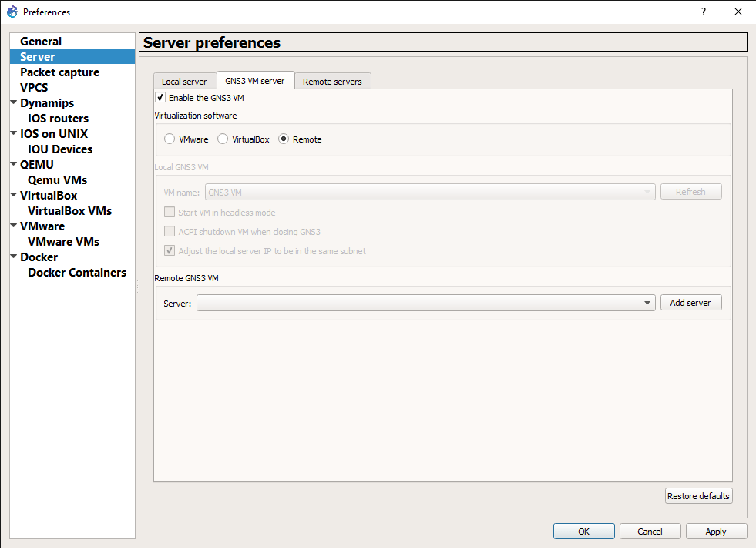This screenshot has width=756, height=550.
Task: Confirm with the OK button
Action: click(x=583, y=532)
